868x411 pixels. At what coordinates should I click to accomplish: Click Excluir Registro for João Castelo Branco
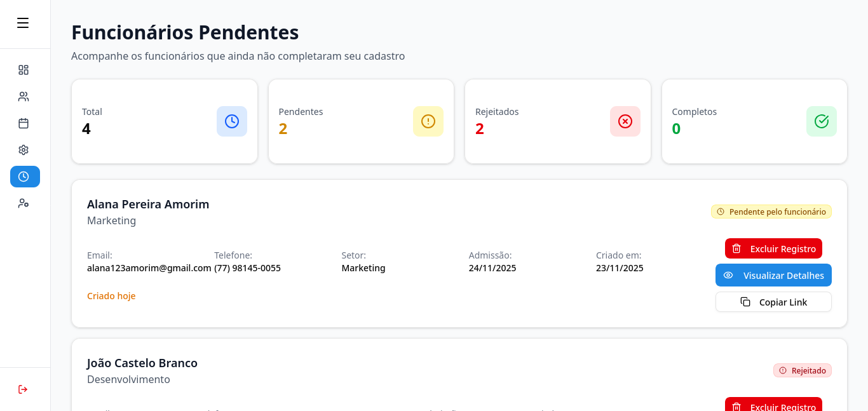[x=773, y=405]
